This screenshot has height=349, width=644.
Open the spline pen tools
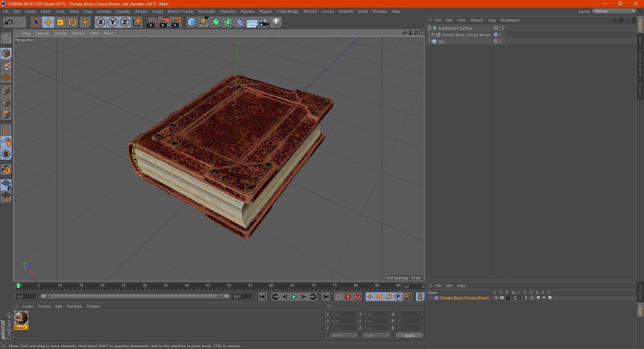[x=204, y=22]
